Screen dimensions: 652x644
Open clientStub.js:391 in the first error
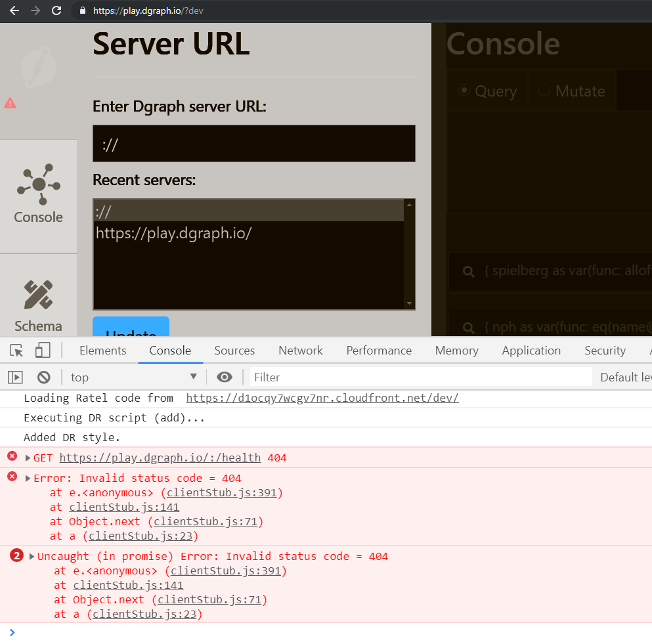click(x=222, y=492)
